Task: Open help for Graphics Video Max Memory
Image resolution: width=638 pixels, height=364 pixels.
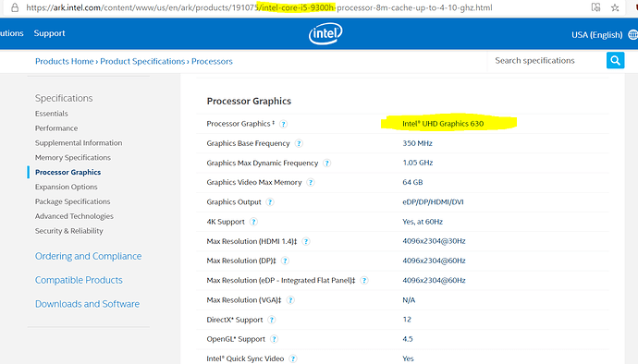Action: pyautogui.click(x=311, y=183)
